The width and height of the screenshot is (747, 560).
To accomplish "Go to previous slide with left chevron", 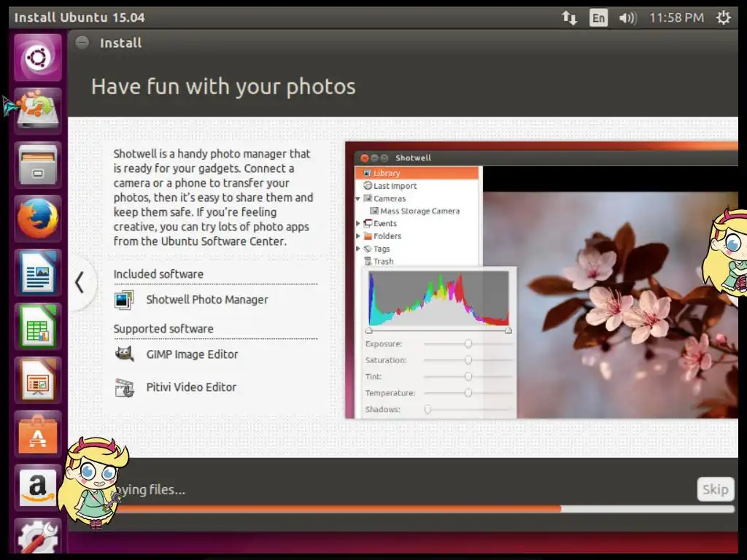I will tap(80, 282).
